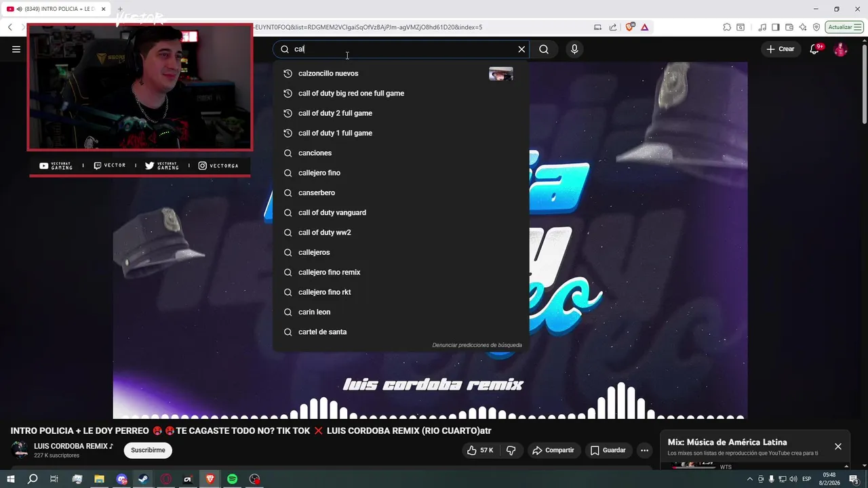
Task: Open the browser extensions puzzle icon
Action: coord(727,27)
